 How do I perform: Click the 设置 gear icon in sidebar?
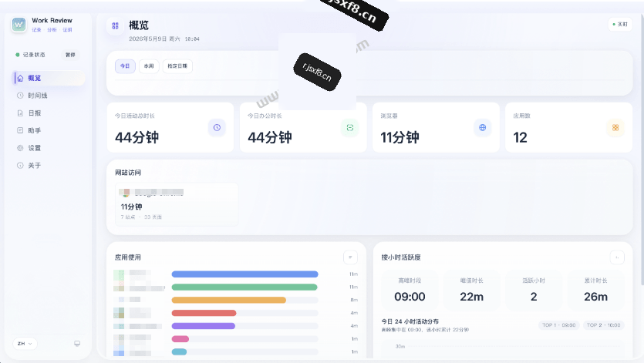point(20,148)
